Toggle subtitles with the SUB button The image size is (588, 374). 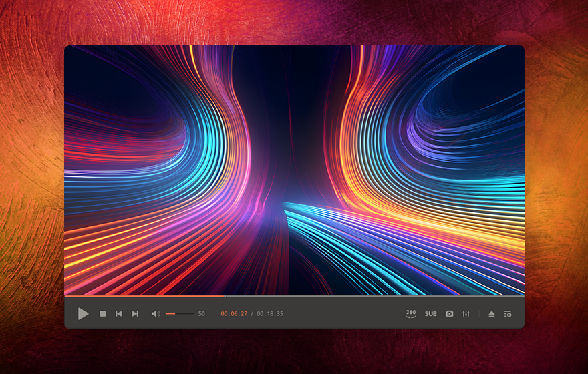point(431,314)
